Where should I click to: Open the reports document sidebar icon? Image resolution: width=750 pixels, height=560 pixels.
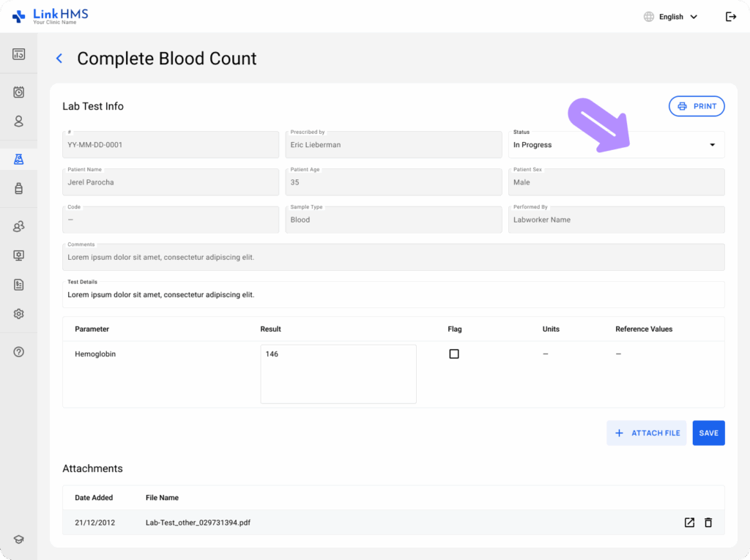[18, 285]
